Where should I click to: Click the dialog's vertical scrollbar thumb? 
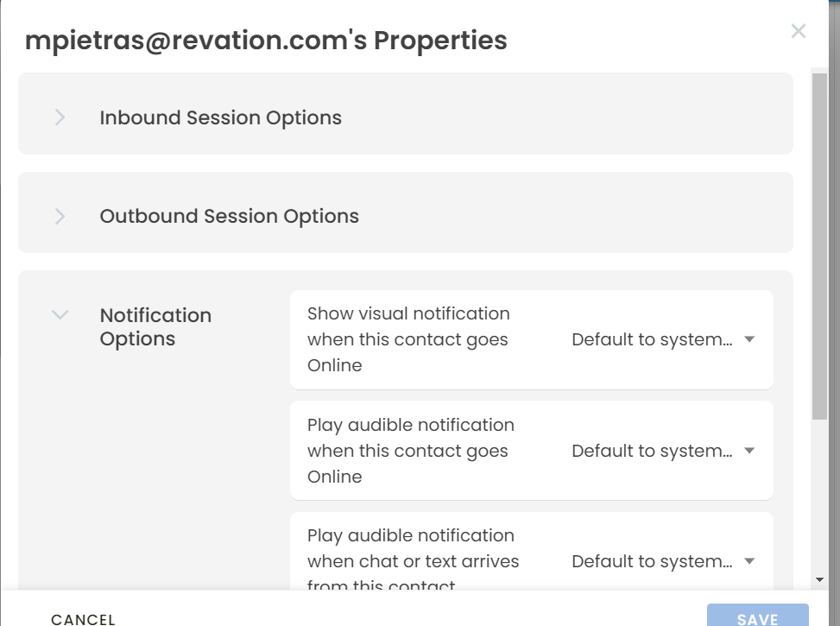point(819,246)
